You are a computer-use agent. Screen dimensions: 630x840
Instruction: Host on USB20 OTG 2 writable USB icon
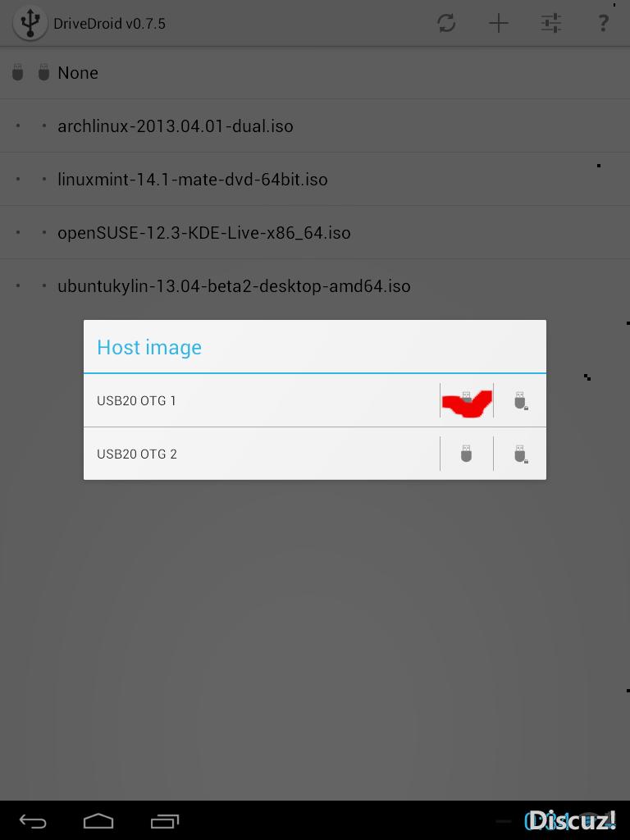tap(466, 454)
